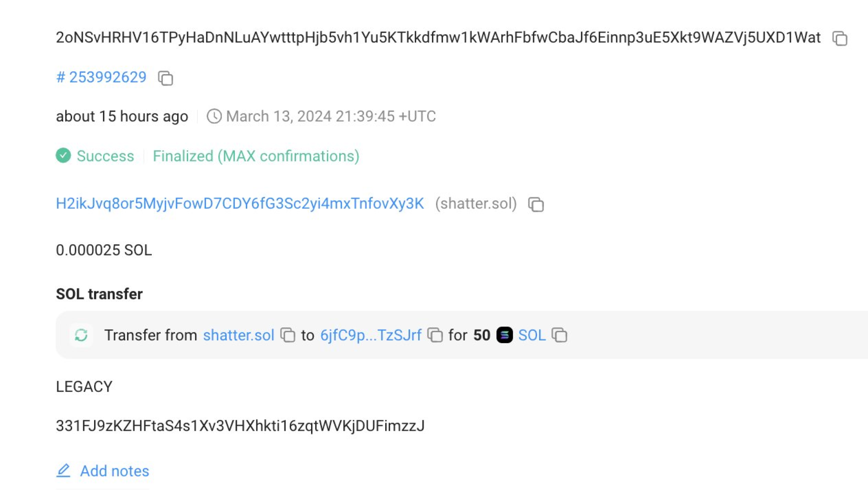Viewport: 868px width, 490px height.
Task: Click the Solana logo next to 50
Action: click(x=504, y=335)
